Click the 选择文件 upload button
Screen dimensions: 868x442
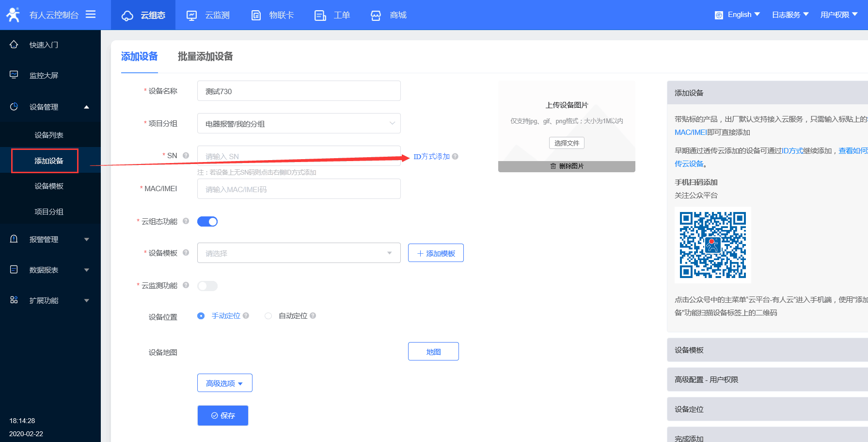(567, 143)
